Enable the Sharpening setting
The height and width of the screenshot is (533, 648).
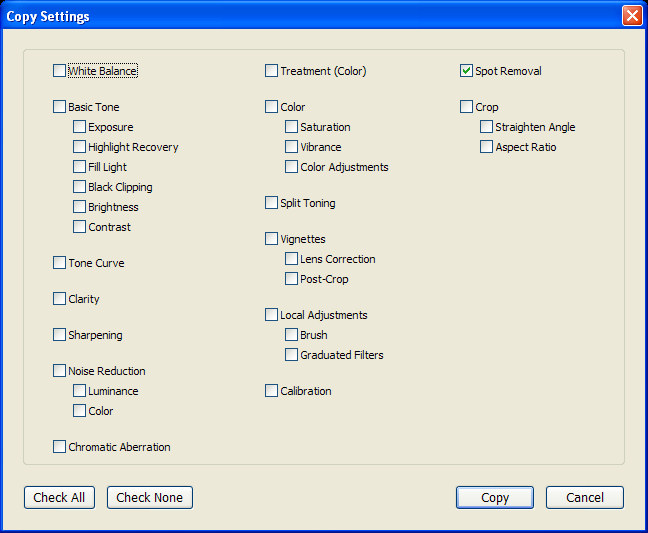(x=59, y=335)
